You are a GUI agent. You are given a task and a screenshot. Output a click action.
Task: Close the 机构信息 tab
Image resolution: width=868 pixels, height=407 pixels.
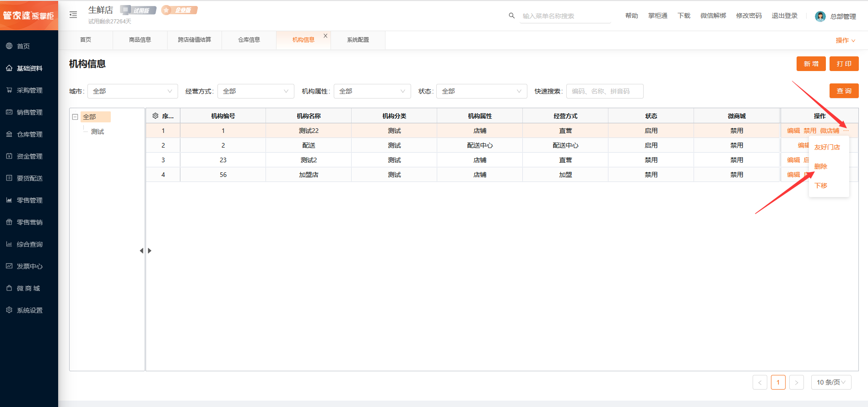pos(325,36)
